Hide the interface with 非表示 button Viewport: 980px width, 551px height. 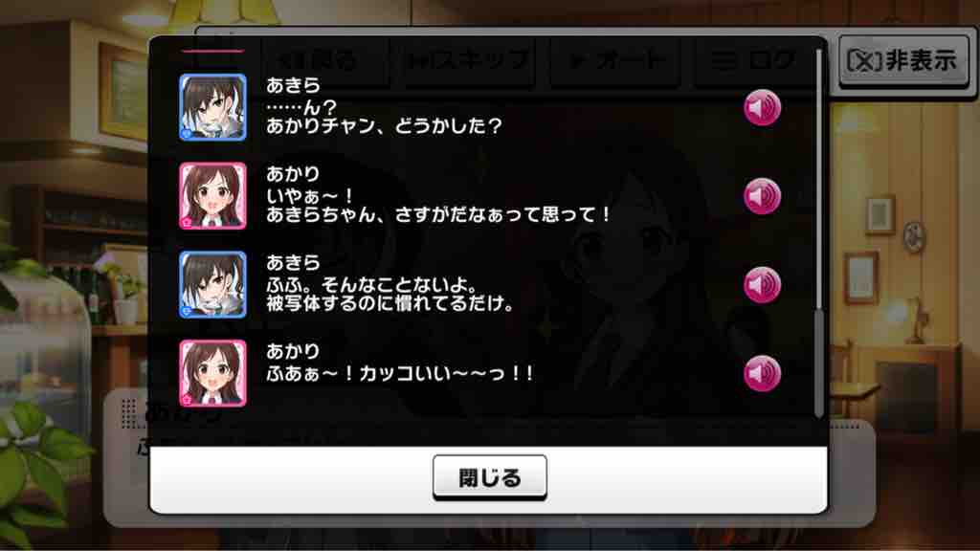tap(903, 61)
